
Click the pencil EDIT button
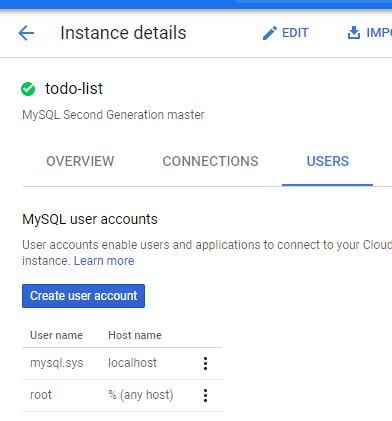pos(286,33)
